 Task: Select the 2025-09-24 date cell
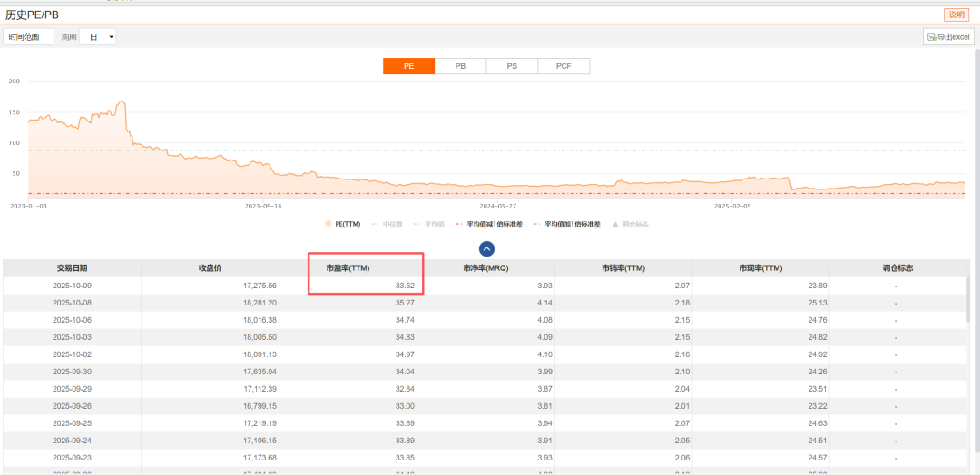pos(72,441)
